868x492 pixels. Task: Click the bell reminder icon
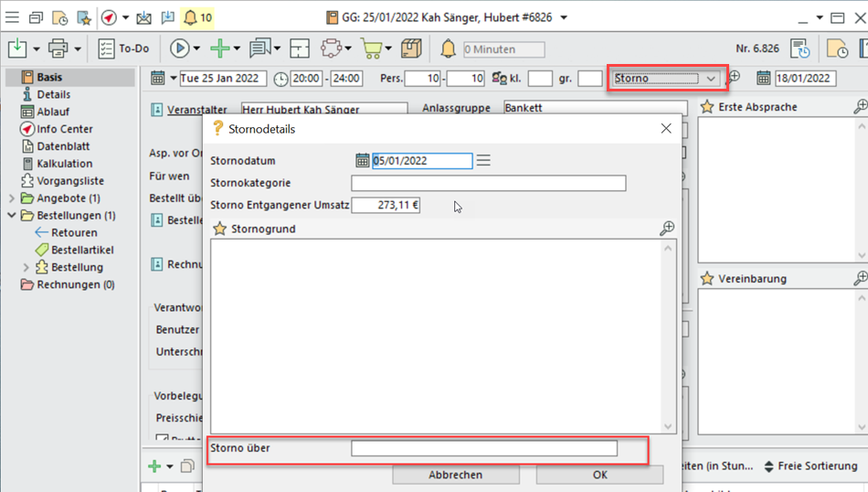coord(448,48)
